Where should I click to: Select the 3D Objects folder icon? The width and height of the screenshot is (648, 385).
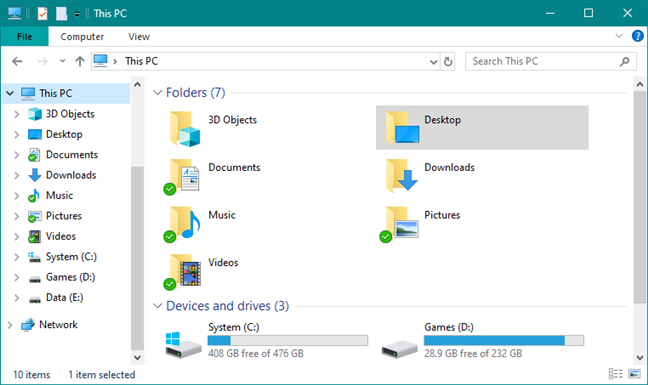point(185,129)
